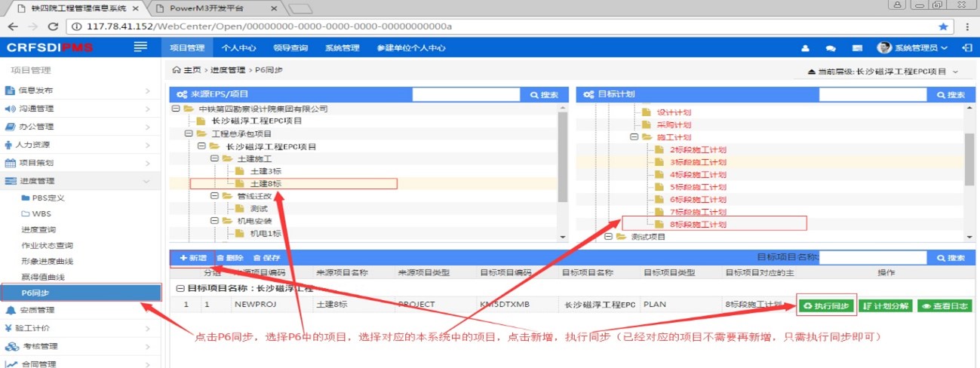The height and width of the screenshot is (368, 980).
Task: Click the 人力资源 person icon
Action: click(9, 145)
